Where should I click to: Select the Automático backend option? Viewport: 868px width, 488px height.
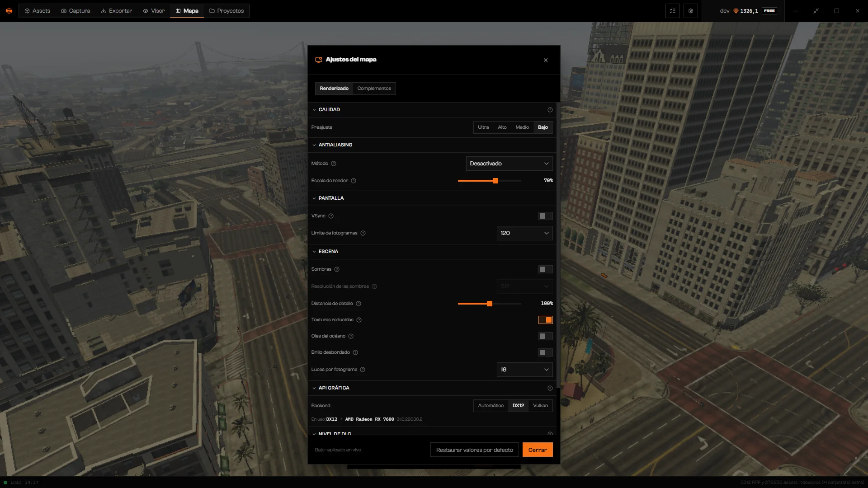tap(491, 406)
